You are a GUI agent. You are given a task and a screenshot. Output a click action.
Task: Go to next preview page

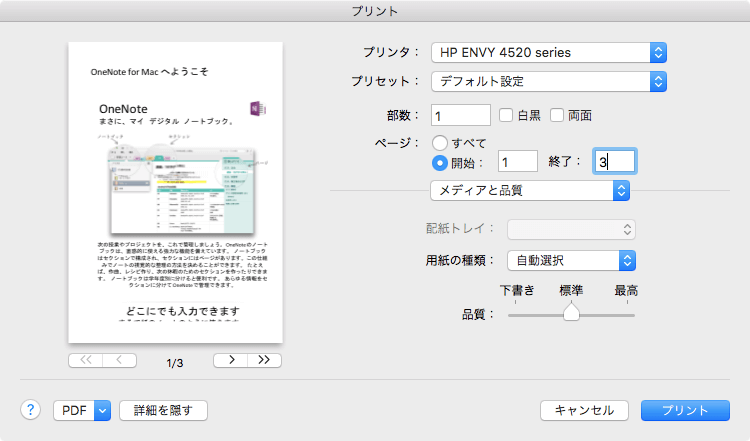coord(231,360)
